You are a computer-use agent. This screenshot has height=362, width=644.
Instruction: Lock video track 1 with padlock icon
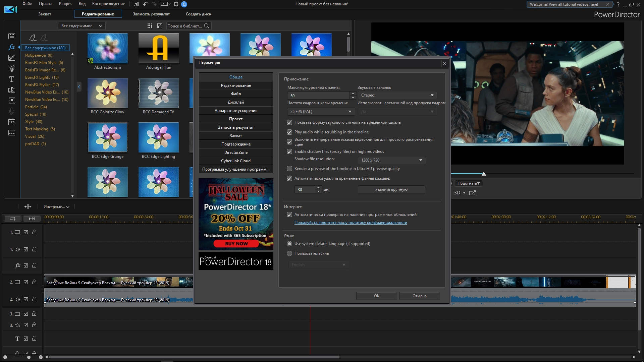34,232
